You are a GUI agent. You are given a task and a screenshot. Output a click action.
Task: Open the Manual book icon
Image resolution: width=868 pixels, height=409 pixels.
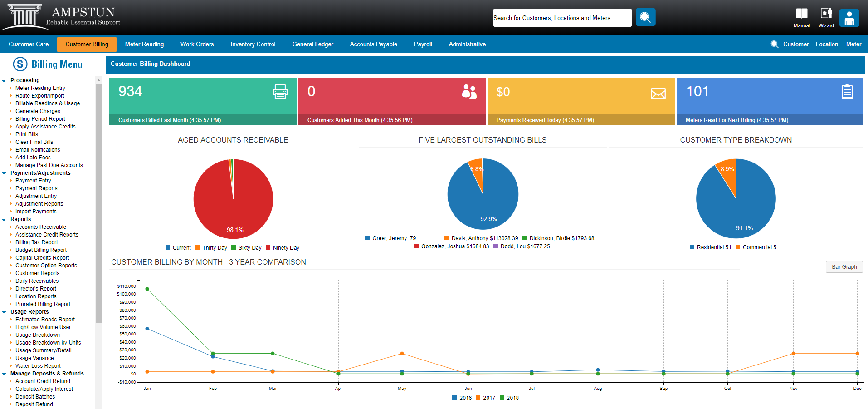[801, 14]
